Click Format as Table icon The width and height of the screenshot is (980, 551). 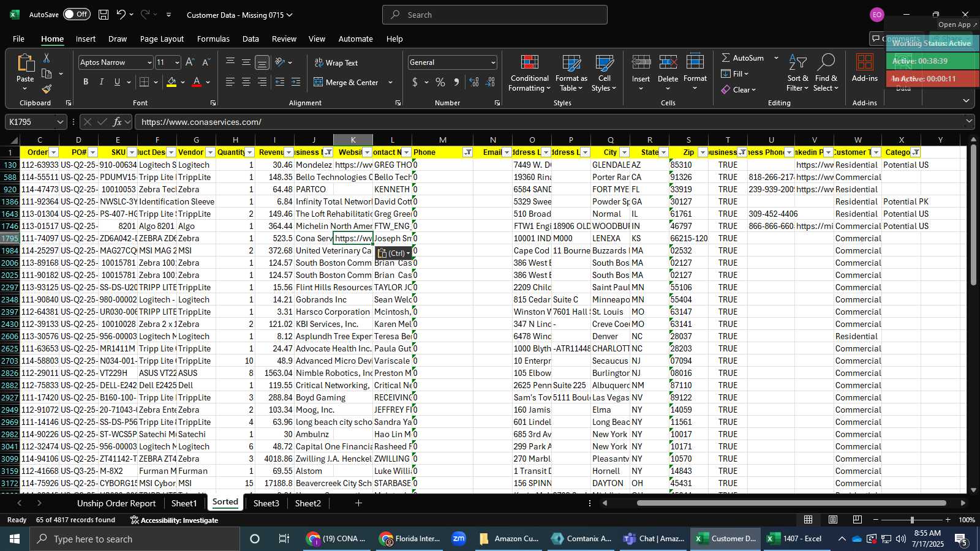(571, 73)
